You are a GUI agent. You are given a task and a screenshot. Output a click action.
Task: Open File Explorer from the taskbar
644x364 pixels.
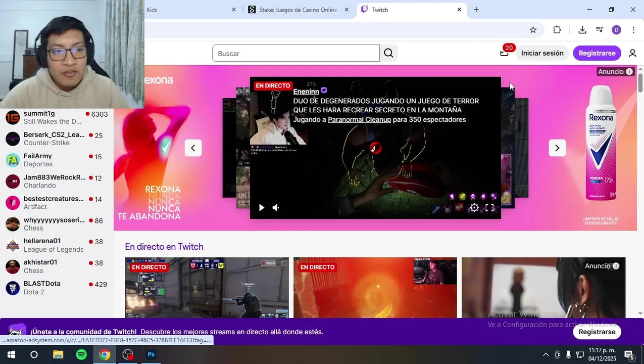click(x=58, y=354)
